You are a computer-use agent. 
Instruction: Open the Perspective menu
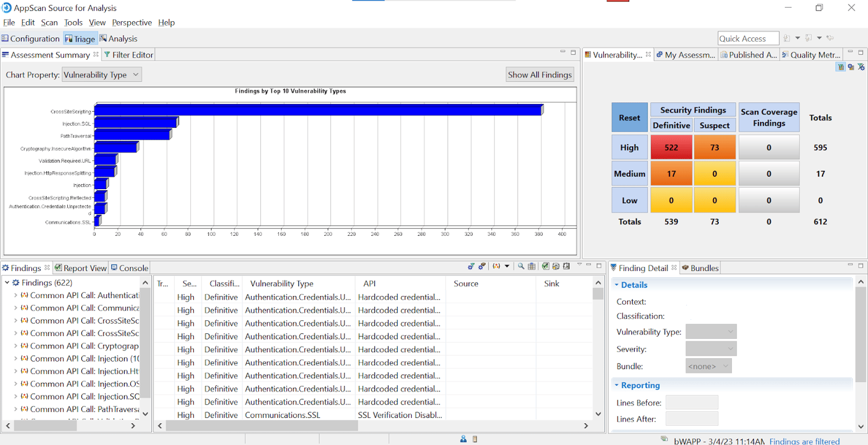(x=131, y=22)
